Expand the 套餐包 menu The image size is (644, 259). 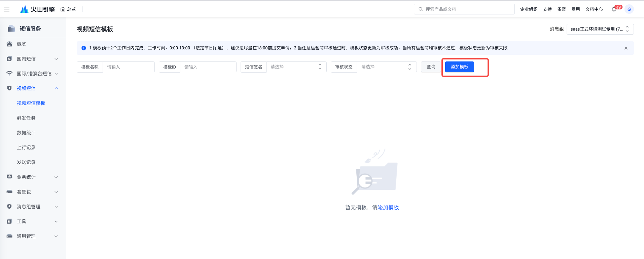56,192
